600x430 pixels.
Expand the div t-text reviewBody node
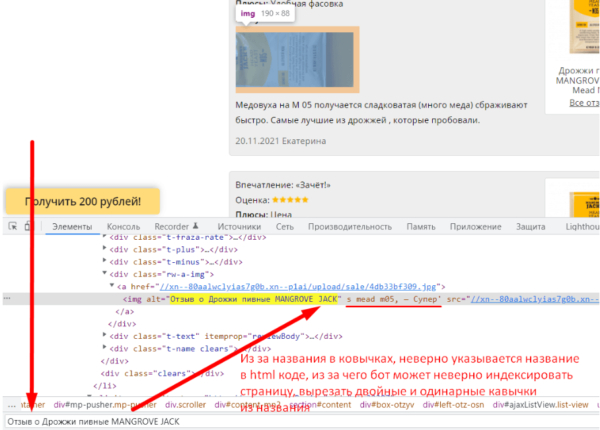104,335
